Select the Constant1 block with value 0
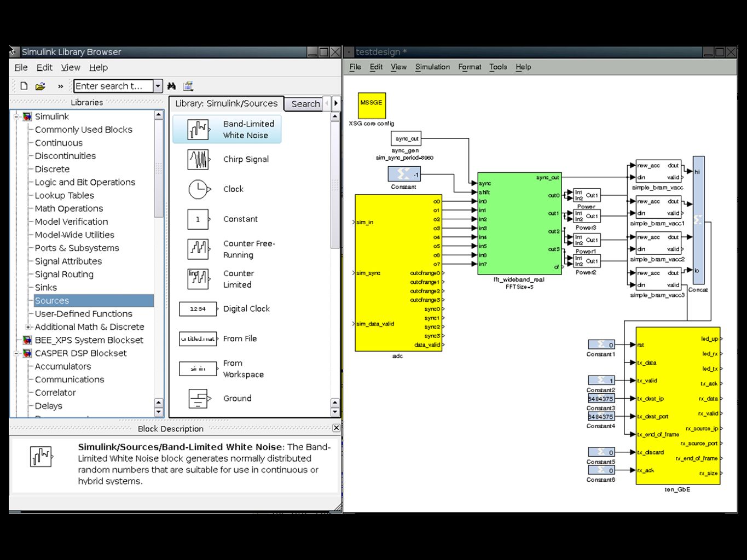This screenshot has width=747, height=560. [601, 345]
